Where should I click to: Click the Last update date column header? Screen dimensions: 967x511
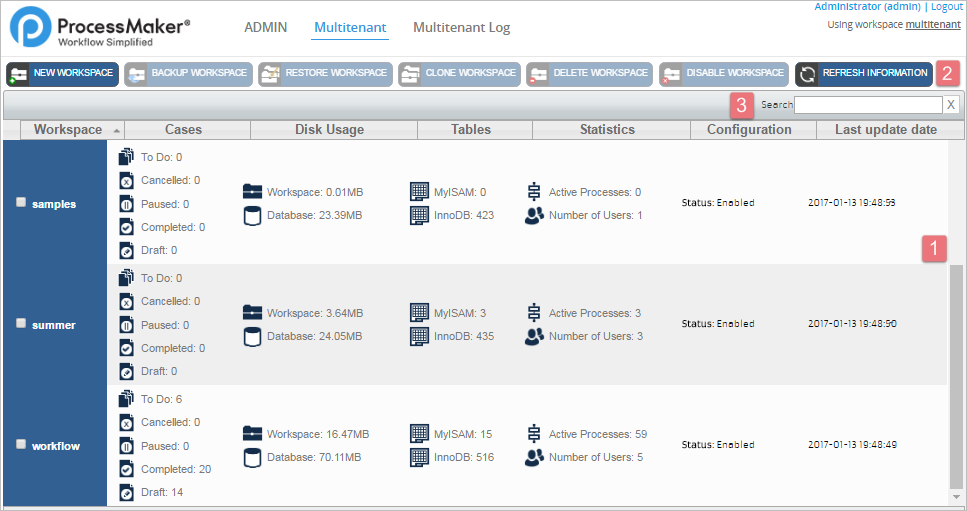[x=885, y=130]
